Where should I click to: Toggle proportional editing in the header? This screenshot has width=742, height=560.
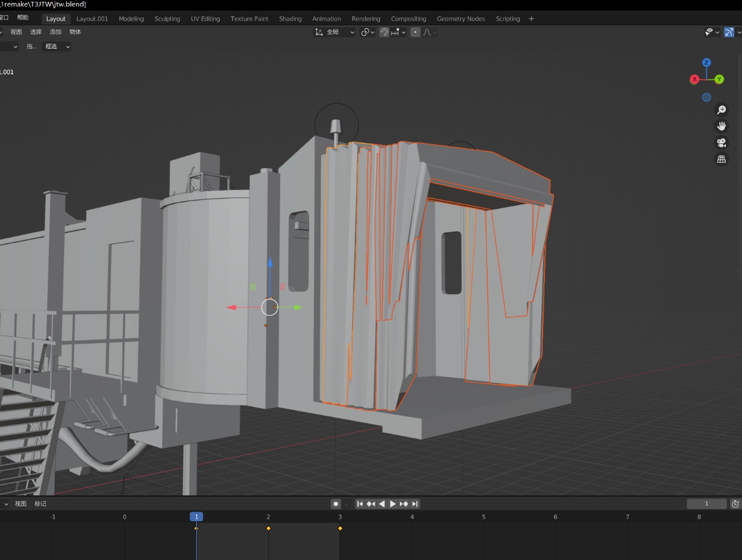415,32
